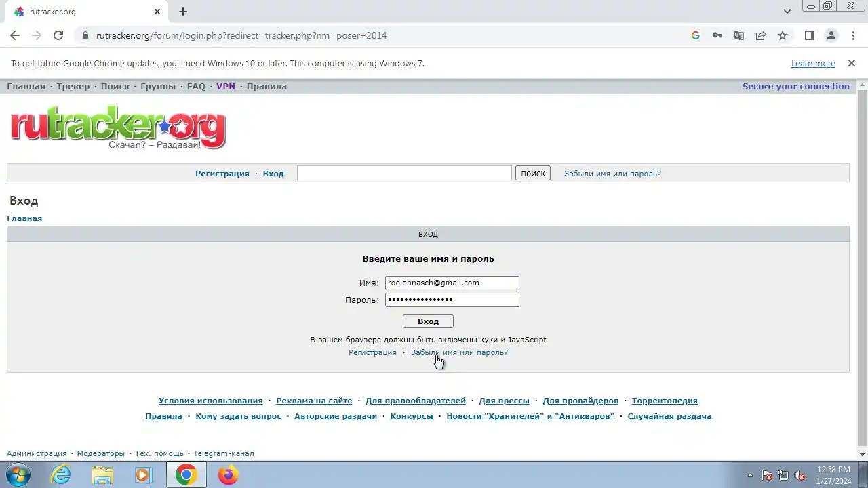This screenshot has width=868, height=488.
Task: Open Windows Explorer folder on taskbar
Action: 102,475
